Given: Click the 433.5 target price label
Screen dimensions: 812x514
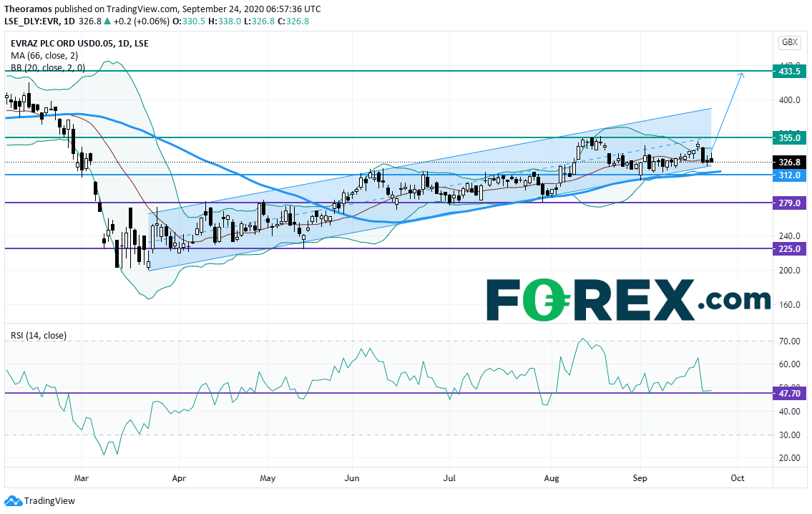Looking at the screenshot, I should tap(790, 72).
